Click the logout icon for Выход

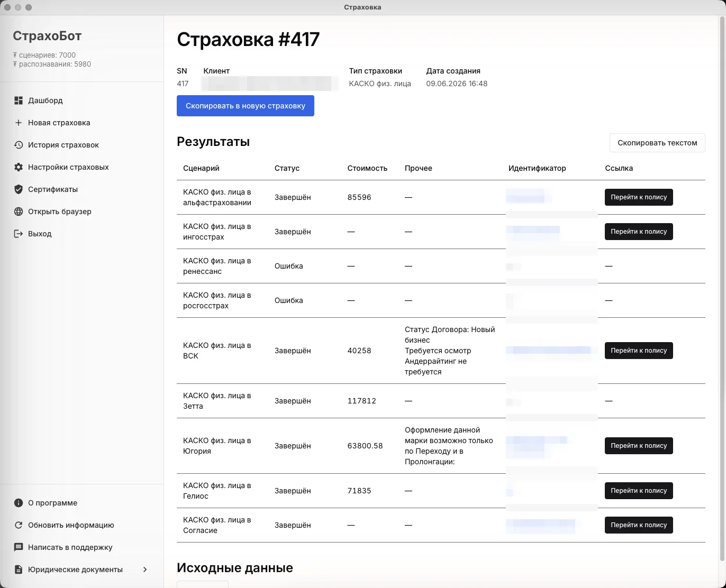coord(19,234)
